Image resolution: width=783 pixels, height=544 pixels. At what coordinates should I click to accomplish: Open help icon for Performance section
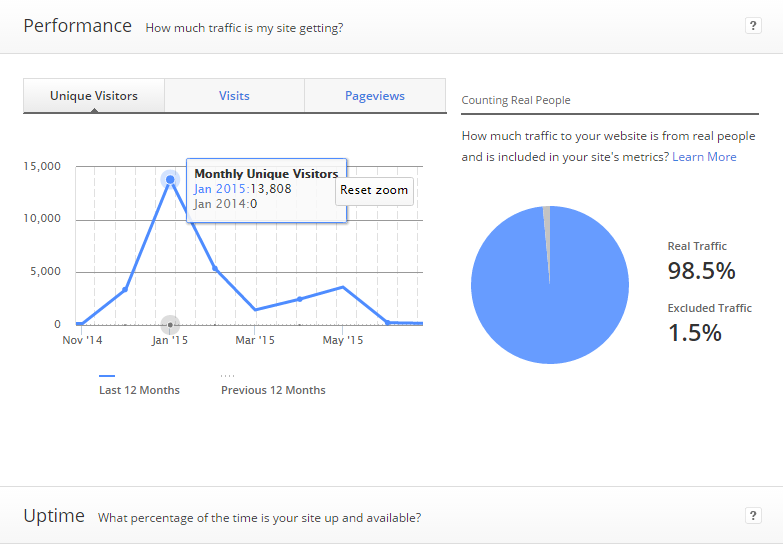(x=753, y=25)
